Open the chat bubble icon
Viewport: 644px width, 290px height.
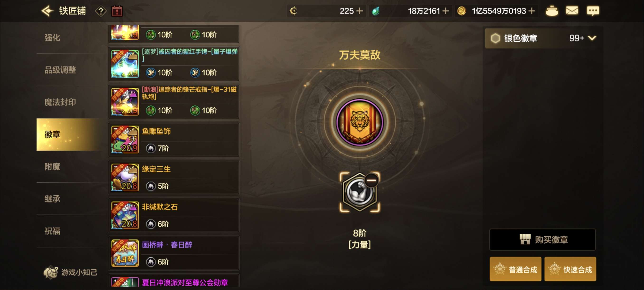593,11
